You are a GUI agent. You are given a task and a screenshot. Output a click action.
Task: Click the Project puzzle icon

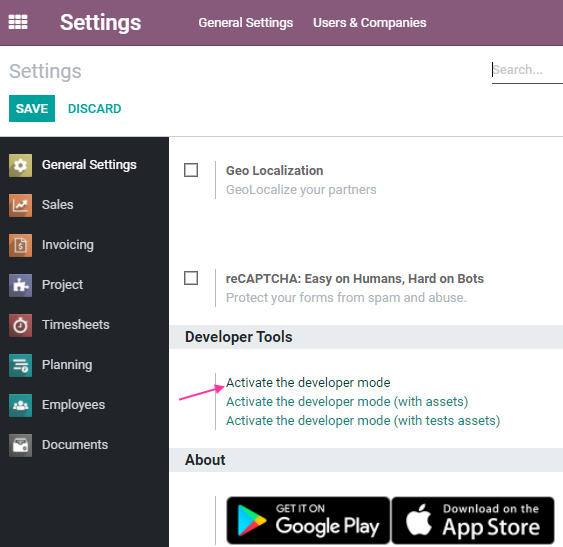pyautogui.click(x=20, y=285)
